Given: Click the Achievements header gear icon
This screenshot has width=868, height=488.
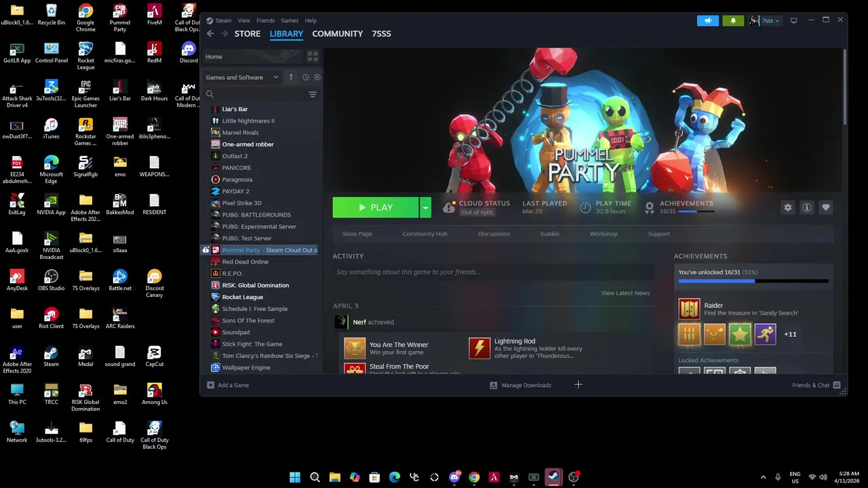Looking at the screenshot, I should (x=650, y=207).
